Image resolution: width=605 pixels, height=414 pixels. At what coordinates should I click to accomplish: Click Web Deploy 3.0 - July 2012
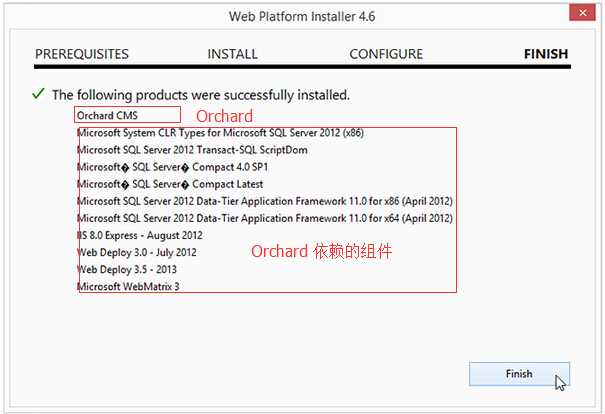pyautogui.click(x=137, y=252)
